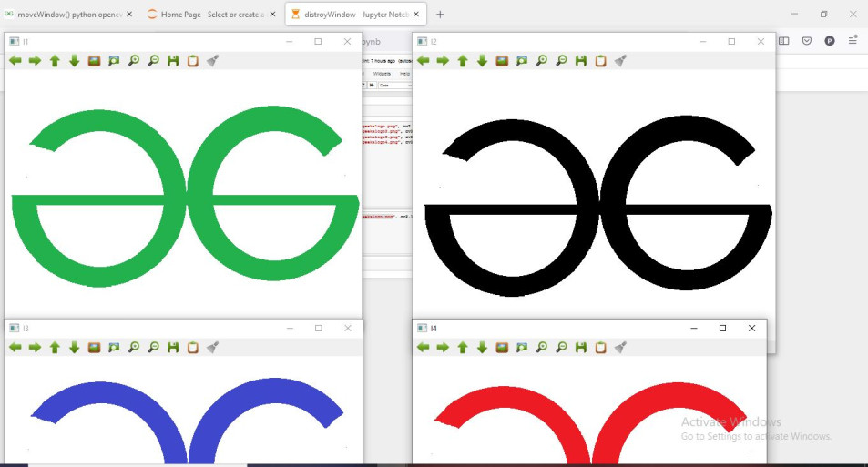The width and height of the screenshot is (868, 467).
Task: Pan up in the I1 window
Action: click(x=55, y=61)
